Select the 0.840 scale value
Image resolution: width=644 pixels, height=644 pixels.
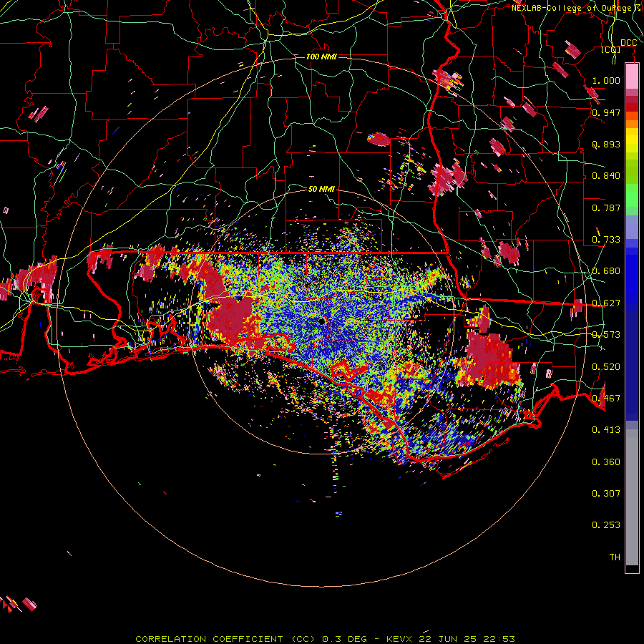point(606,175)
